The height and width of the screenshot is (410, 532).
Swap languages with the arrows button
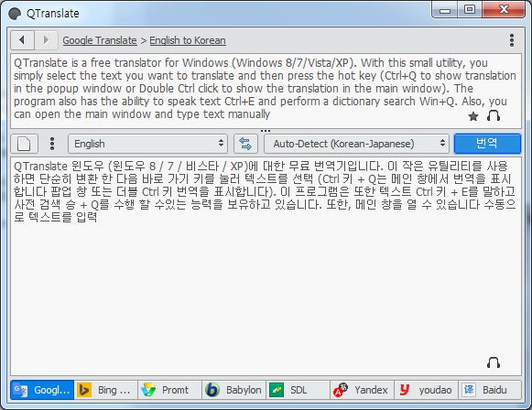(245, 144)
